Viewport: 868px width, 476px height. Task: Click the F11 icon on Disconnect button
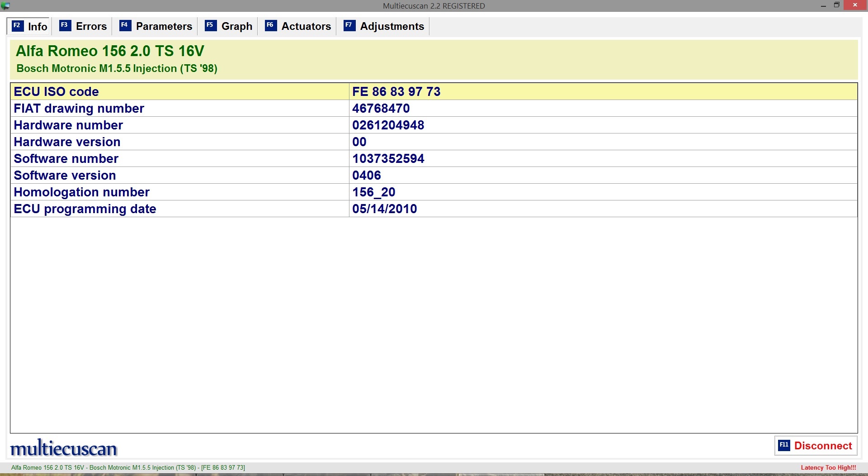pos(784,446)
